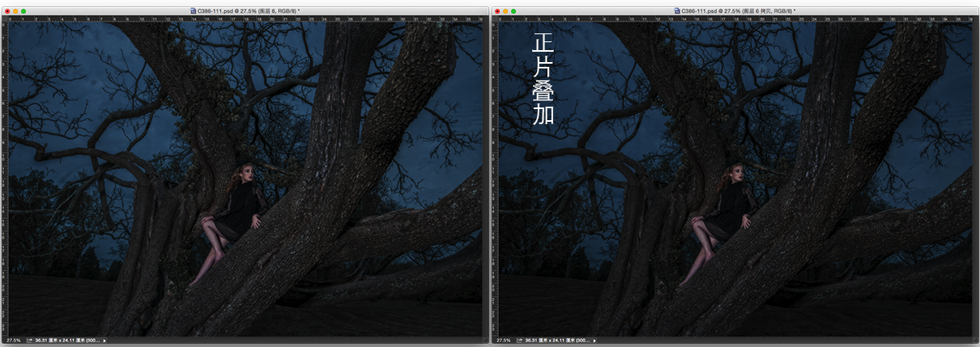Image resolution: width=980 pixels, height=347 pixels.
Task: Click the 27.5% zoom field in right window
Action: click(504, 340)
